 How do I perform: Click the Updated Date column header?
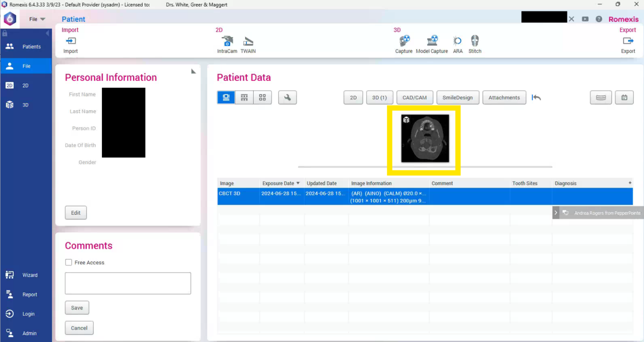coord(326,183)
